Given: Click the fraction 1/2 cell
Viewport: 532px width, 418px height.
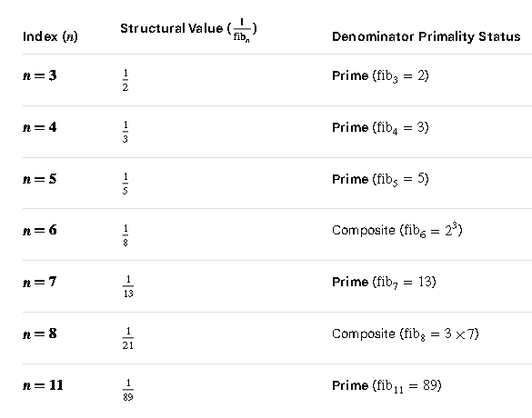Looking at the screenshot, I should pos(125,80).
